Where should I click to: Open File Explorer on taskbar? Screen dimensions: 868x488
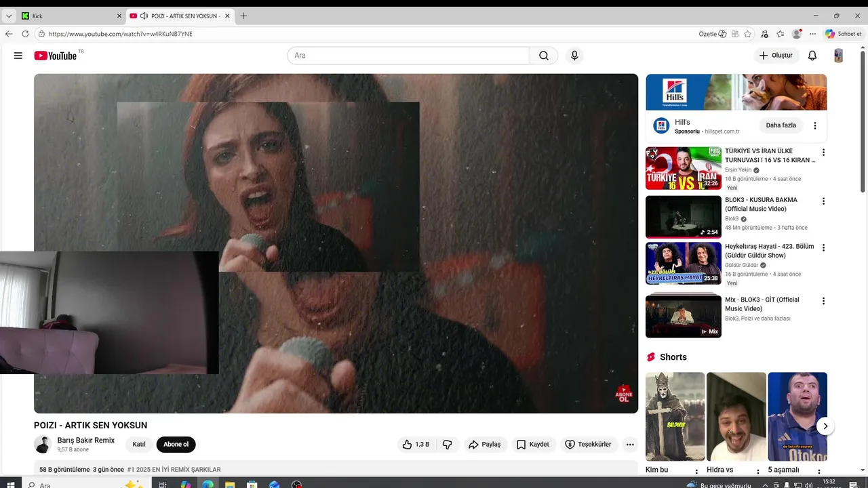pyautogui.click(x=230, y=485)
